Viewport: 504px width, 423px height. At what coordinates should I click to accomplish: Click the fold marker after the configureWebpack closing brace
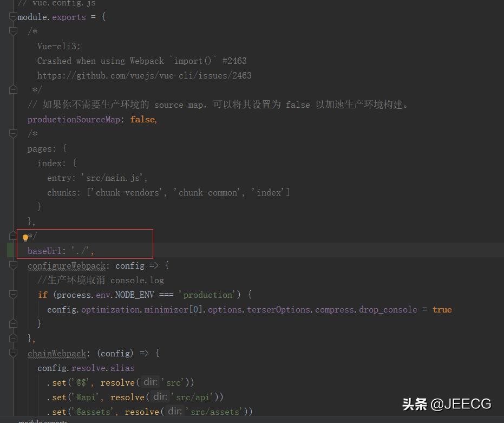coord(13,337)
